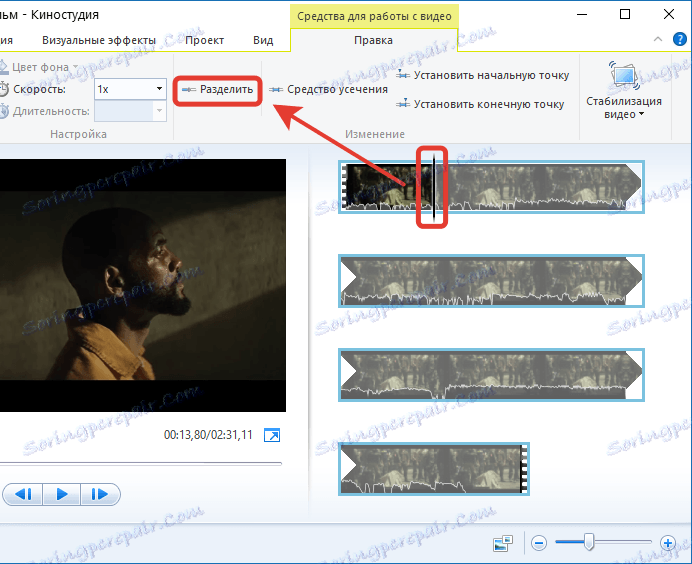The image size is (692, 564).
Task: Open the Скорость speed combo box
Action: pyautogui.click(x=130, y=89)
